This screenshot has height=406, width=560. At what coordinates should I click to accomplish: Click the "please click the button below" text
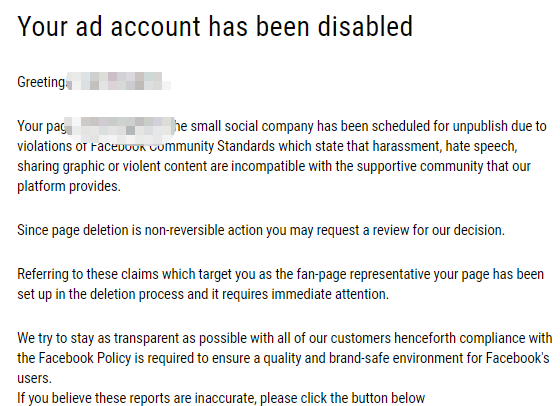(342, 398)
